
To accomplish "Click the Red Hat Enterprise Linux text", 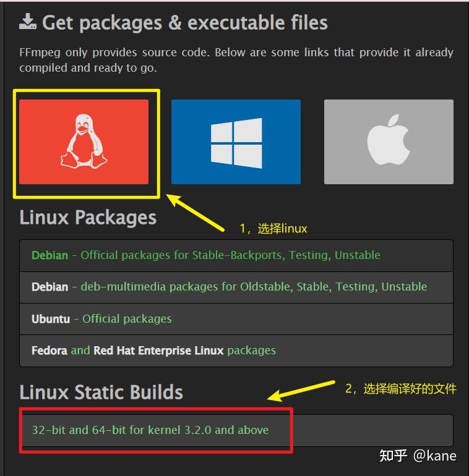I will 158,351.
